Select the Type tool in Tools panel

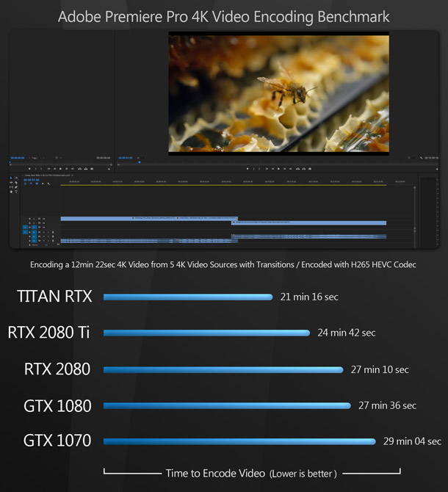click(16, 192)
